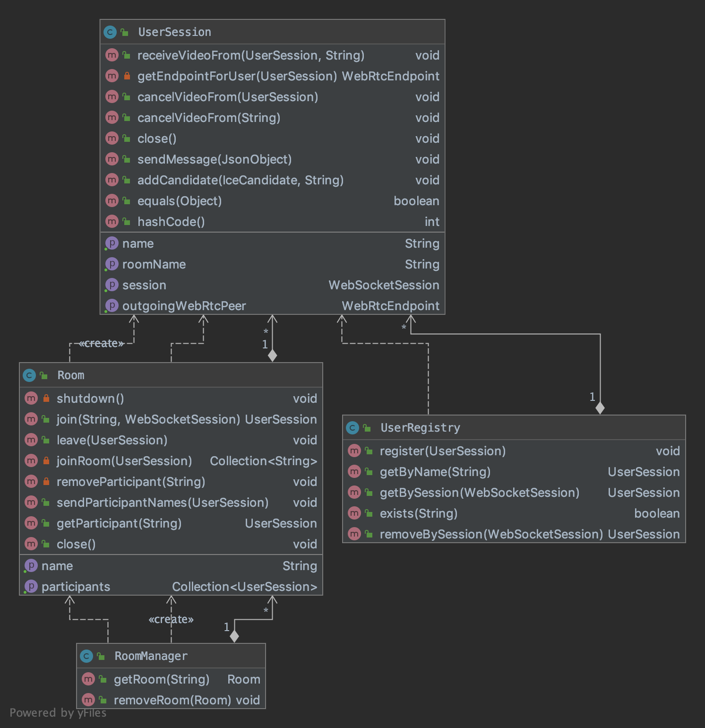Click method icon beside sendParticipantNames
Viewport: 705px width, 728px height.
[31, 502]
